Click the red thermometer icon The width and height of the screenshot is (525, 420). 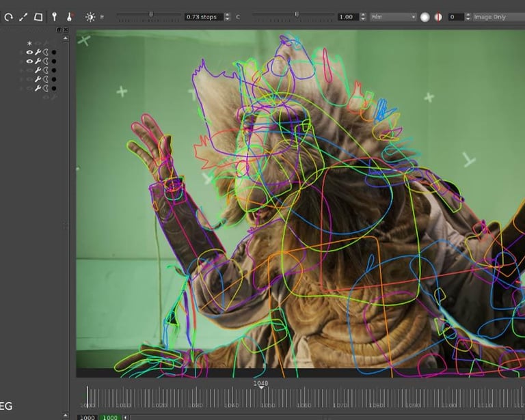tap(69, 17)
